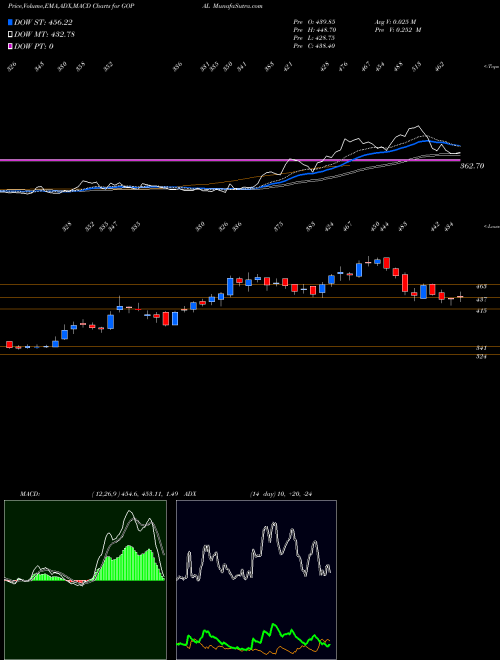
Task: Click the 341 price level label
Action: pos(482,348)
